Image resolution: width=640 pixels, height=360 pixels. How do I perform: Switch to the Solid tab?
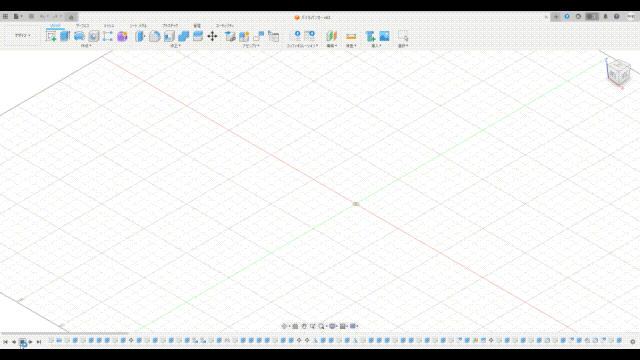click(x=56, y=26)
